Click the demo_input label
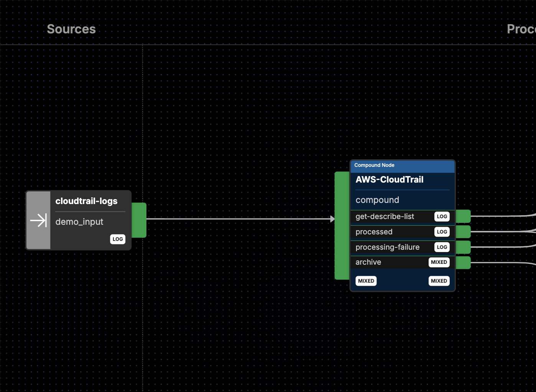The height and width of the screenshot is (392, 536). (79, 222)
